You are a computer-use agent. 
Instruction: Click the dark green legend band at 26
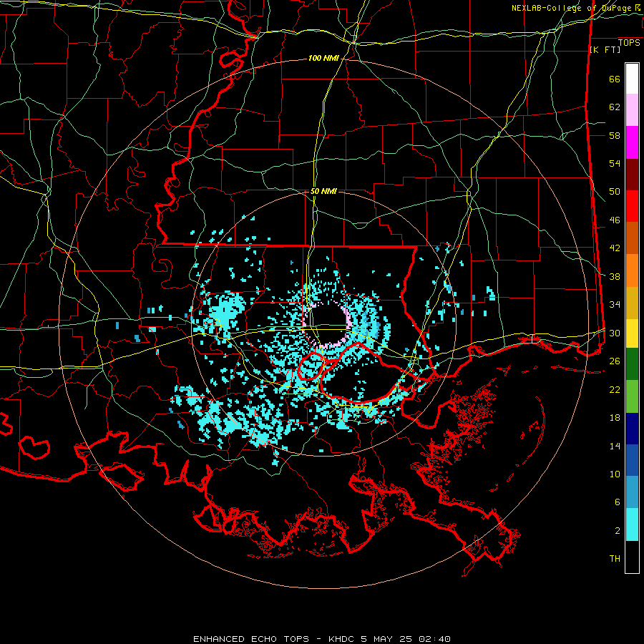[x=632, y=364]
